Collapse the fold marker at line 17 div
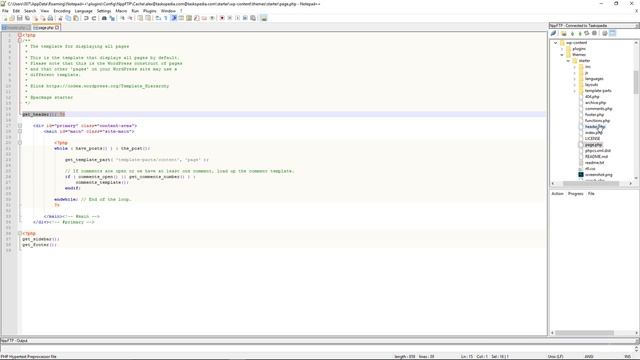This screenshot has height=360, width=640. pyautogui.click(x=20, y=126)
